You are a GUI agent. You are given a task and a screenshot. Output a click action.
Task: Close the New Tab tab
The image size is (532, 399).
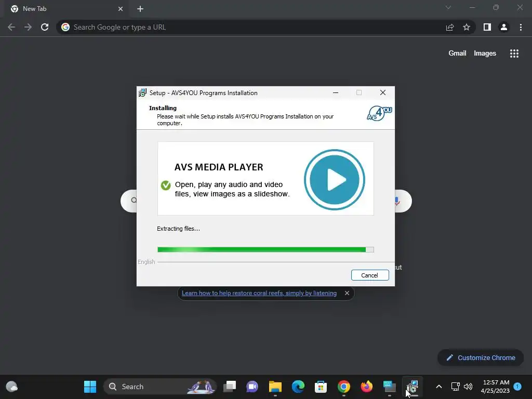tap(121, 9)
